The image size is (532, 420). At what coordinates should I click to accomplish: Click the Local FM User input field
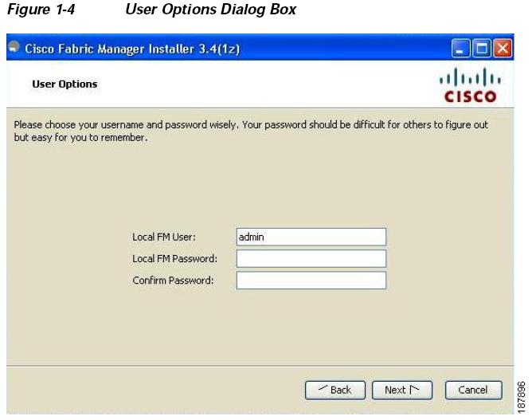click(311, 237)
